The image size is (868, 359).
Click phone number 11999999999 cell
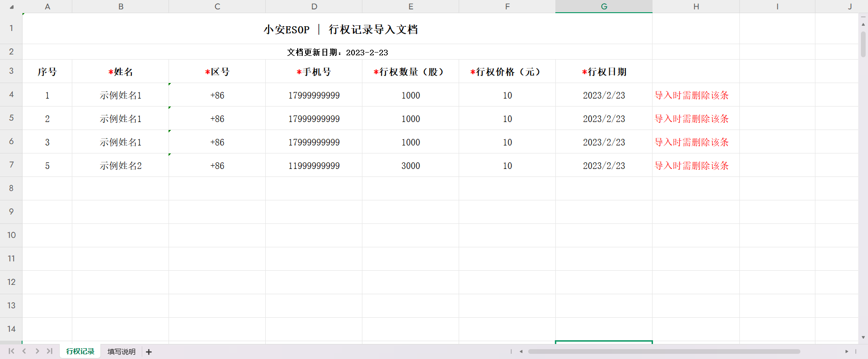click(x=314, y=165)
